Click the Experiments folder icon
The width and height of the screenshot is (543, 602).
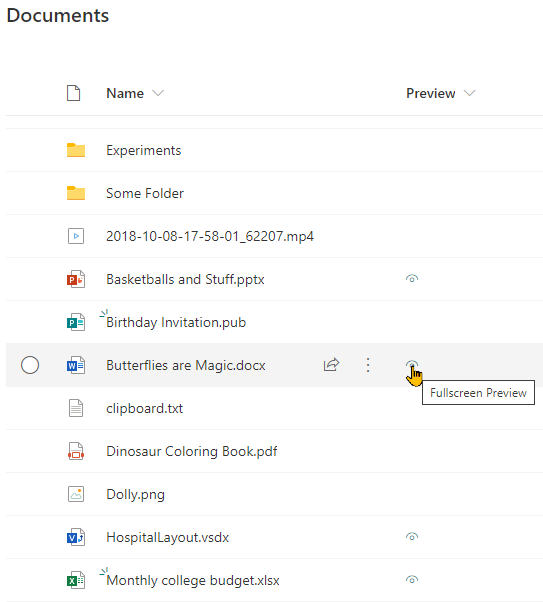click(x=76, y=150)
